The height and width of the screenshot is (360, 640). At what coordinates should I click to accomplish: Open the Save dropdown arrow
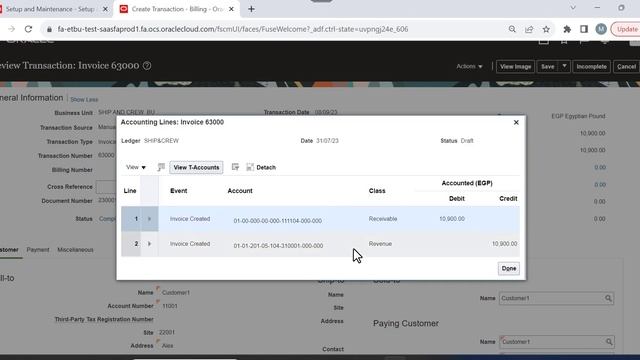click(564, 66)
